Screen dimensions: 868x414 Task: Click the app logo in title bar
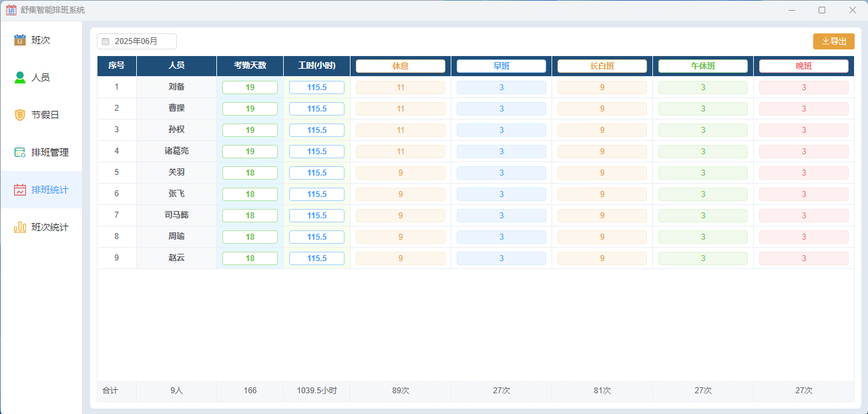point(11,10)
